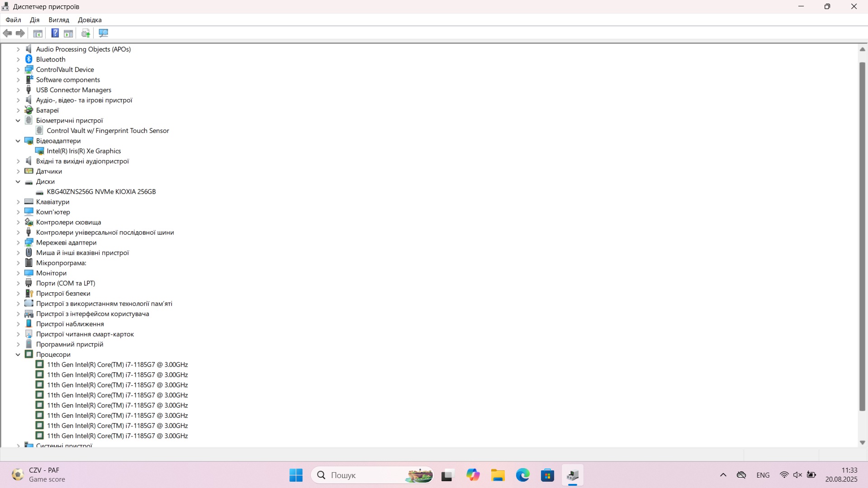Image resolution: width=868 pixels, height=488 pixels.
Task: Expand Audio Processing Objects (APOs) node
Action: [x=18, y=49]
